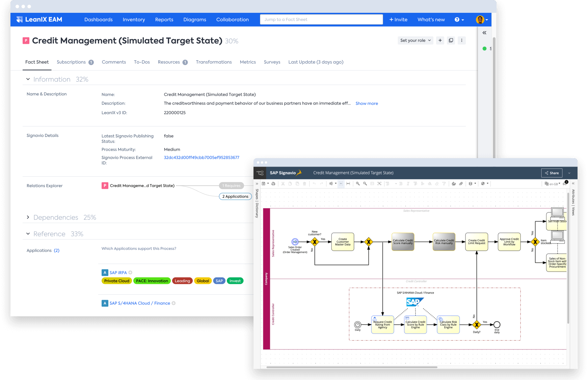Open the comments icon with 0 badge
588x380 pixels.
tap(565, 183)
